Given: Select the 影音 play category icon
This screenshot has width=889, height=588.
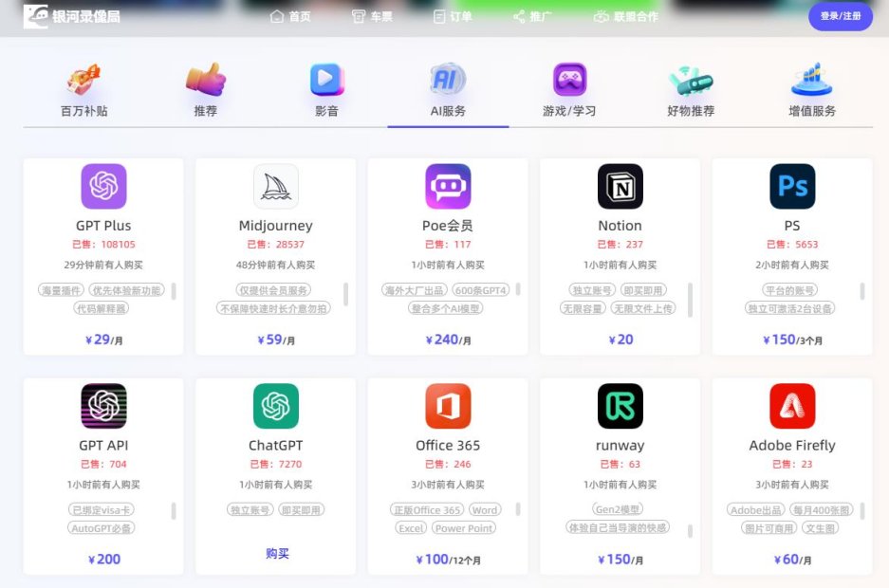Looking at the screenshot, I should click(x=326, y=80).
